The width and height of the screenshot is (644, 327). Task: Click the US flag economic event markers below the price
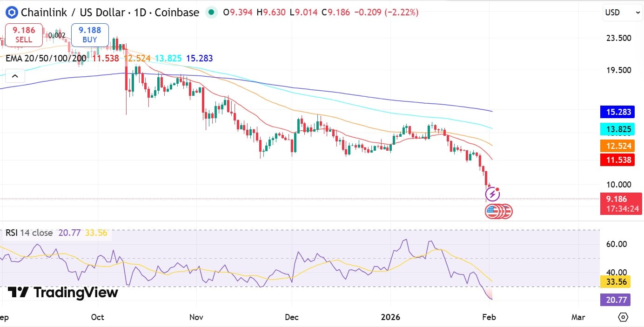498,211
